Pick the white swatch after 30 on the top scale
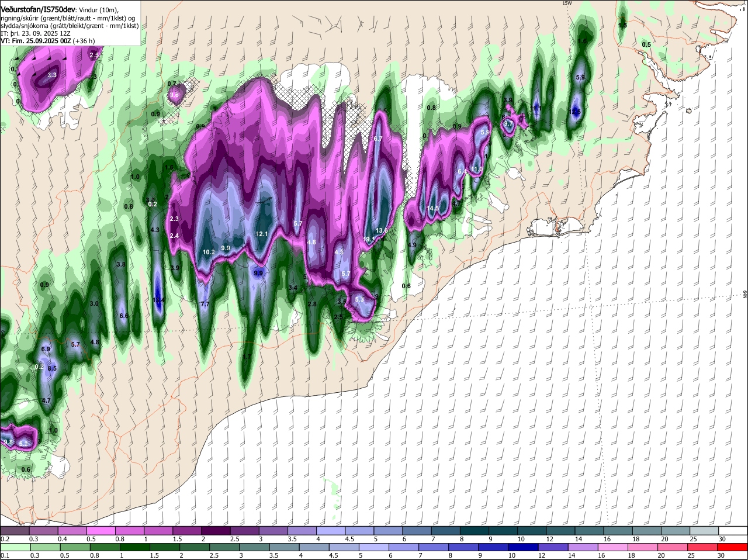The width and height of the screenshot is (748, 560). click(733, 530)
